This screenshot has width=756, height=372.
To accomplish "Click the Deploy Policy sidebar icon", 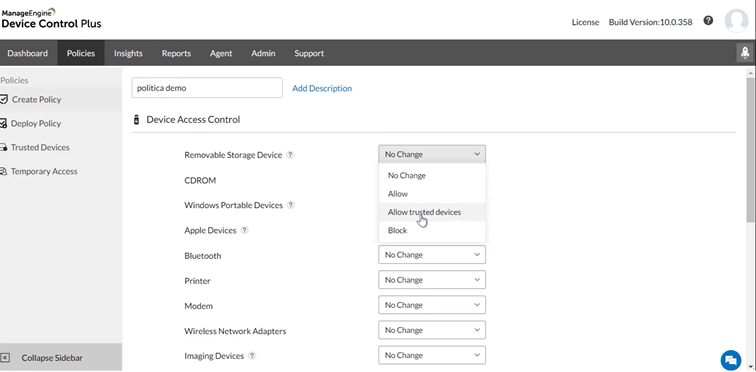I will [3, 123].
